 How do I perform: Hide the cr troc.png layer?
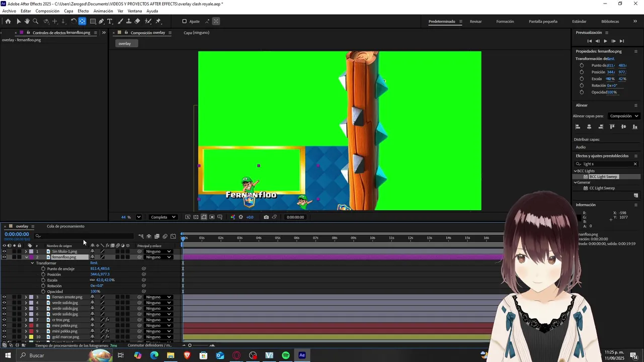[4, 320]
